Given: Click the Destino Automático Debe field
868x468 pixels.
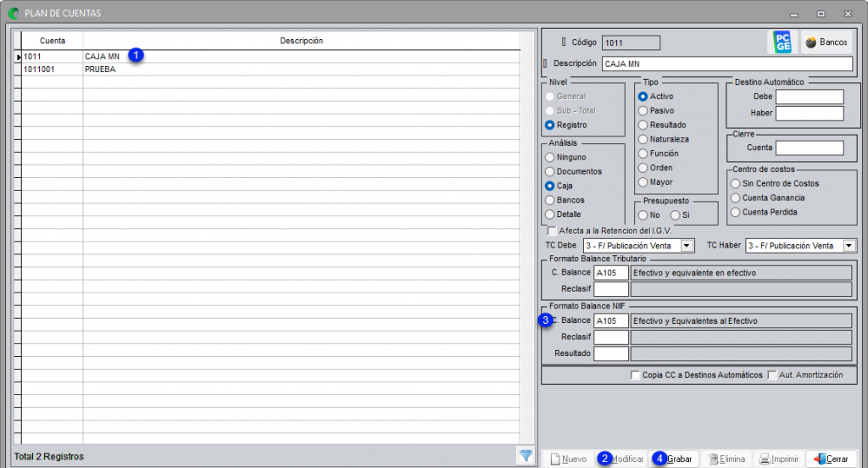Looking at the screenshot, I should 810,97.
